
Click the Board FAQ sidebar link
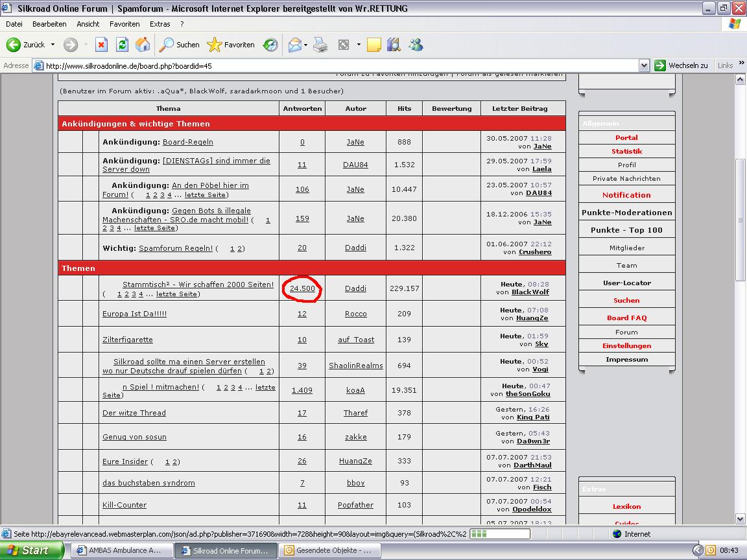pos(626,318)
